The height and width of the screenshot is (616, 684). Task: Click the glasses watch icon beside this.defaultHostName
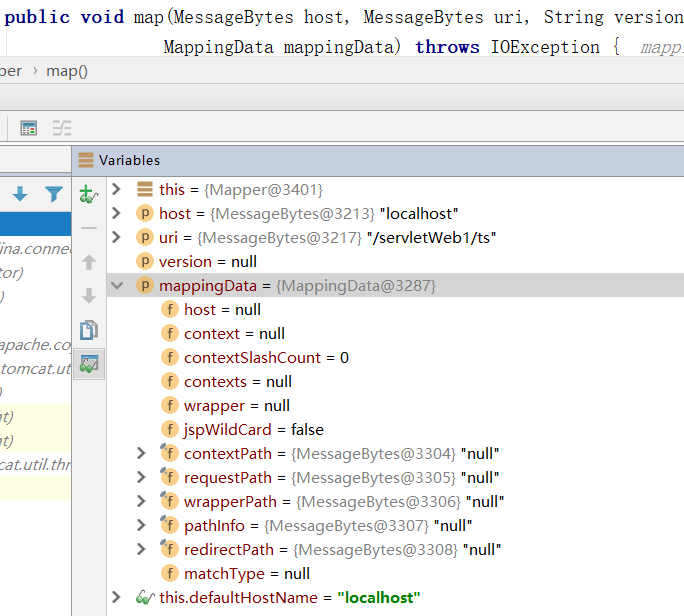145,598
